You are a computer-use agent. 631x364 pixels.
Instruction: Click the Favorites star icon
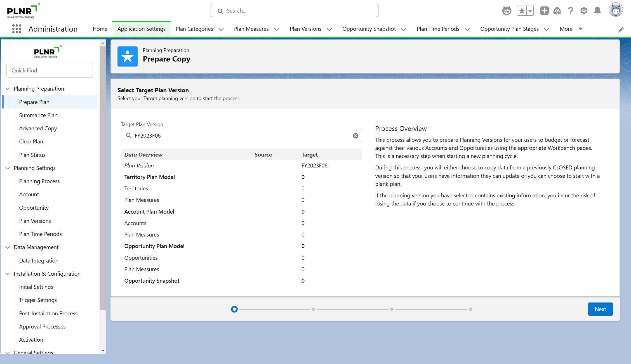[522, 11]
